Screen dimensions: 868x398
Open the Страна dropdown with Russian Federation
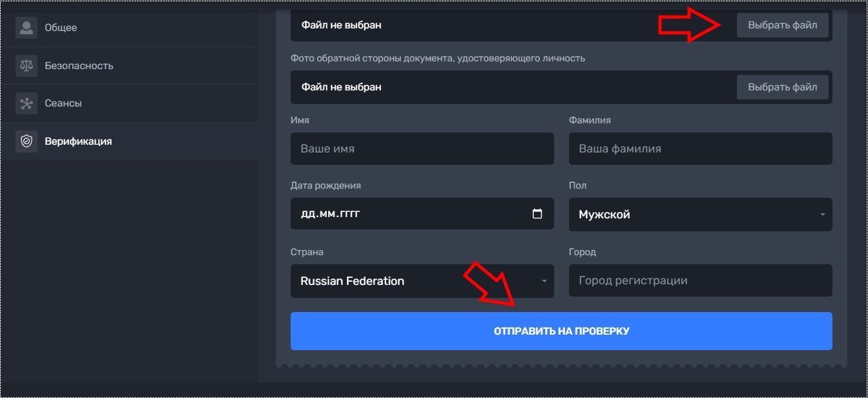pos(422,281)
